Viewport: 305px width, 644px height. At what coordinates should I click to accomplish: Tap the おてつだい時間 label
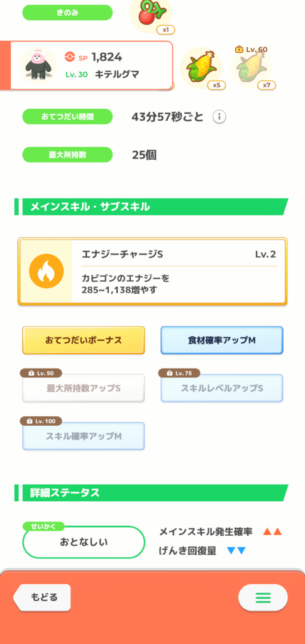coord(67,116)
